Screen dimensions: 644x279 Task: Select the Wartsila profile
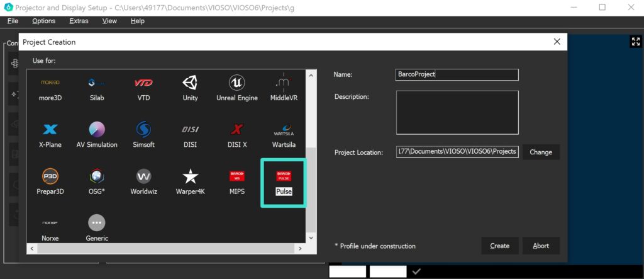point(284,135)
